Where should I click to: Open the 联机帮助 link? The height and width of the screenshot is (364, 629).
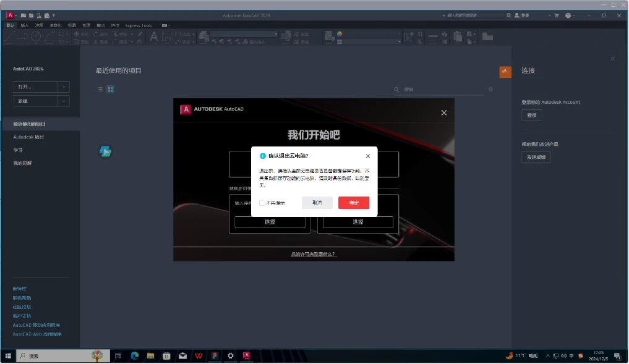(x=22, y=298)
